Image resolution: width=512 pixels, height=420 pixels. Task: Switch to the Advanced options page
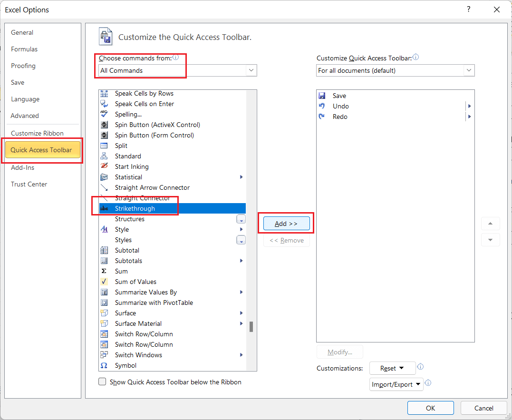[24, 116]
